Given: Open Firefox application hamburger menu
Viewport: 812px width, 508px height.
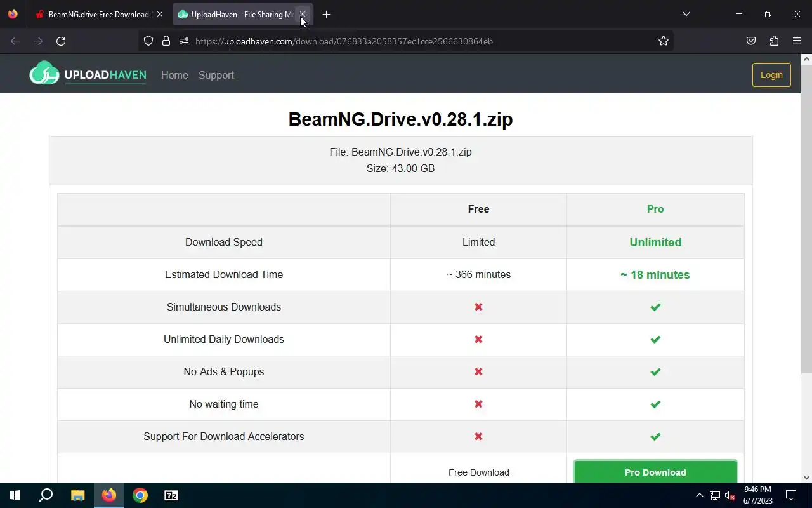Looking at the screenshot, I should click(797, 41).
